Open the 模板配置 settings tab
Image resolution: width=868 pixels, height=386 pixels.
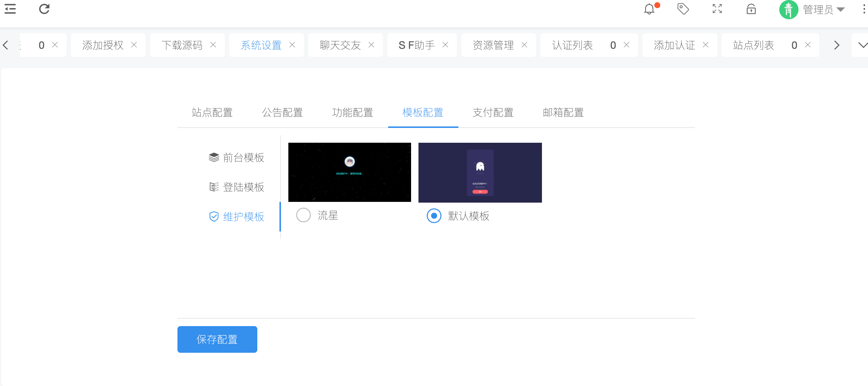pos(423,112)
